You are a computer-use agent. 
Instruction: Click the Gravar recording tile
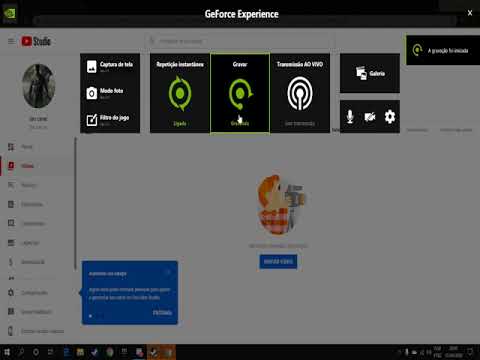tap(240, 93)
